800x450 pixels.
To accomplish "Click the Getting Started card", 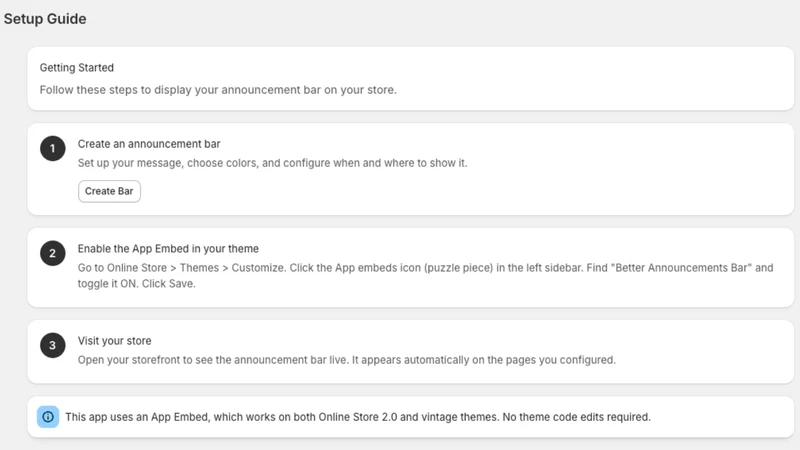I will coord(410,79).
